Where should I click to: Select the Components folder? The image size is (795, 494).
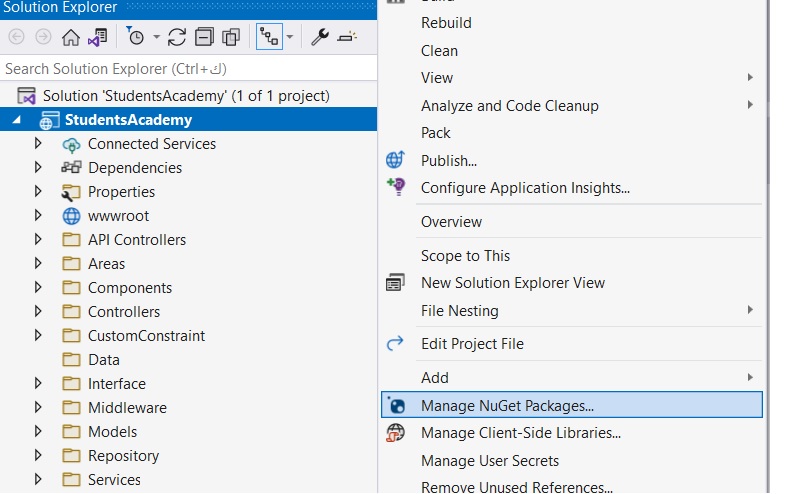coord(130,288)
